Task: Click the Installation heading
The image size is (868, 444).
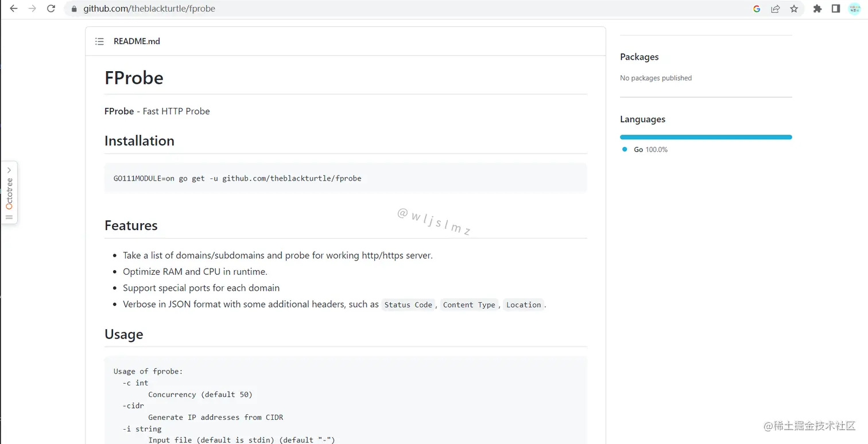Action: click(x=139, y=141)
